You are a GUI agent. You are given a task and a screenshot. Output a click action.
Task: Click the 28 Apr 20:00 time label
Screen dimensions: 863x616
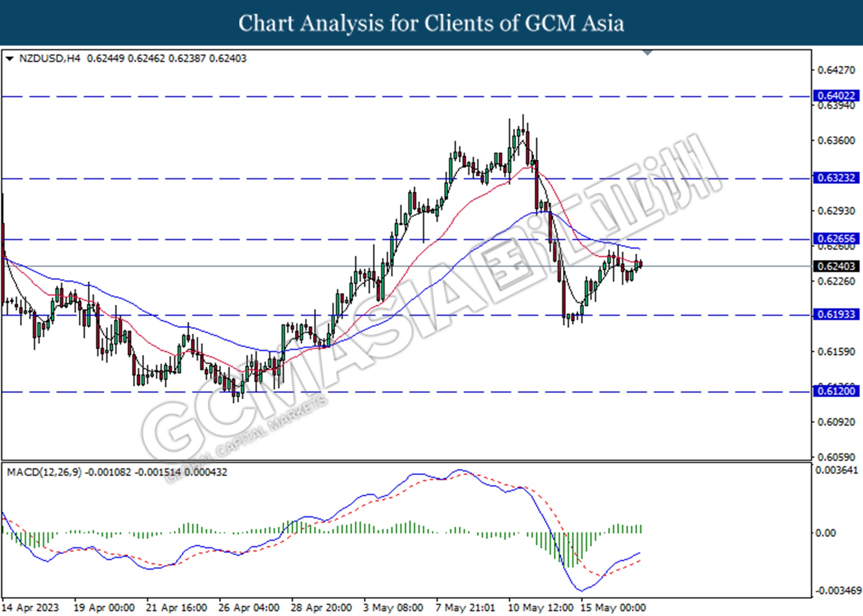click(321, 607)
